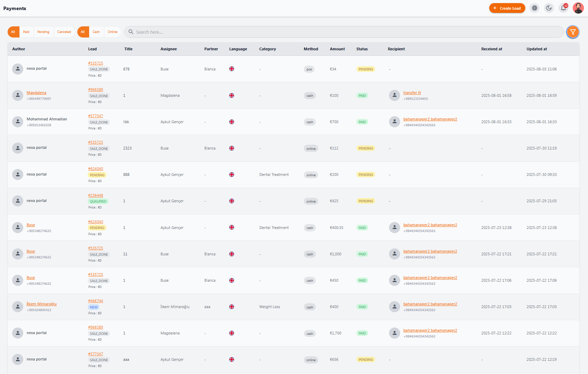Image resolution: width=588 pixels, height=374 pixels.
Task: Open the language globe icon
Action: (535, 8)
